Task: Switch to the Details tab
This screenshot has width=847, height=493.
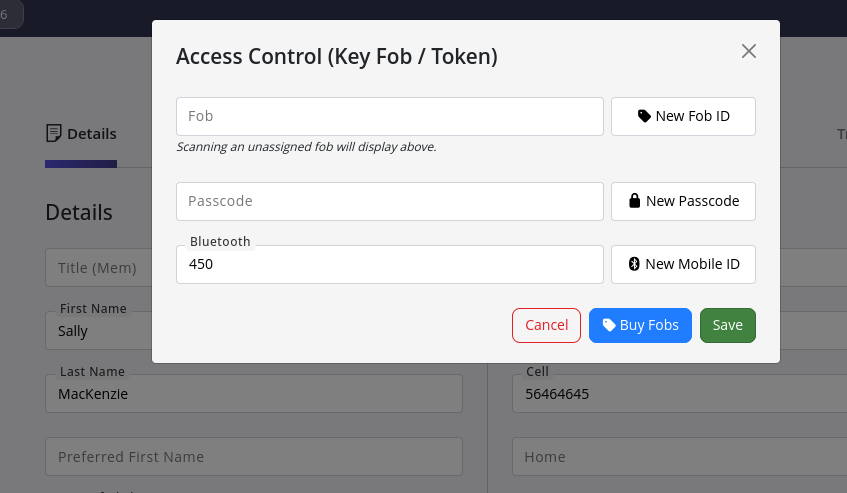Action: pyautogui.click(x=81, y=134)
